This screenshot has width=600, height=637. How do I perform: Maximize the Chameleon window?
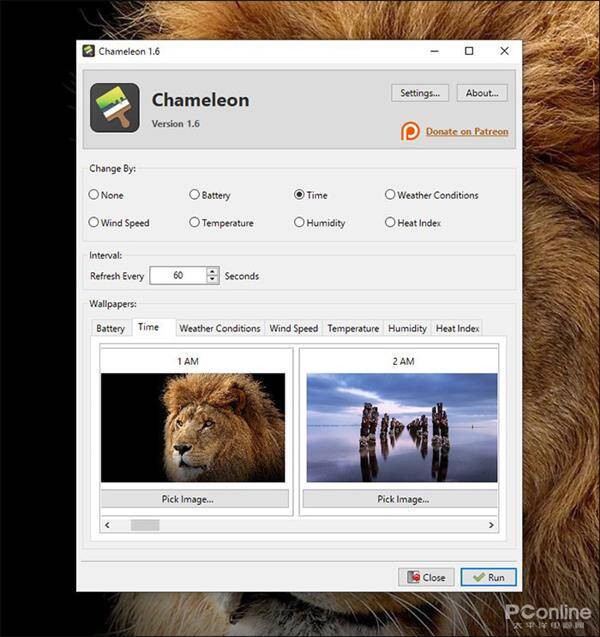click(x=469, y=51)
